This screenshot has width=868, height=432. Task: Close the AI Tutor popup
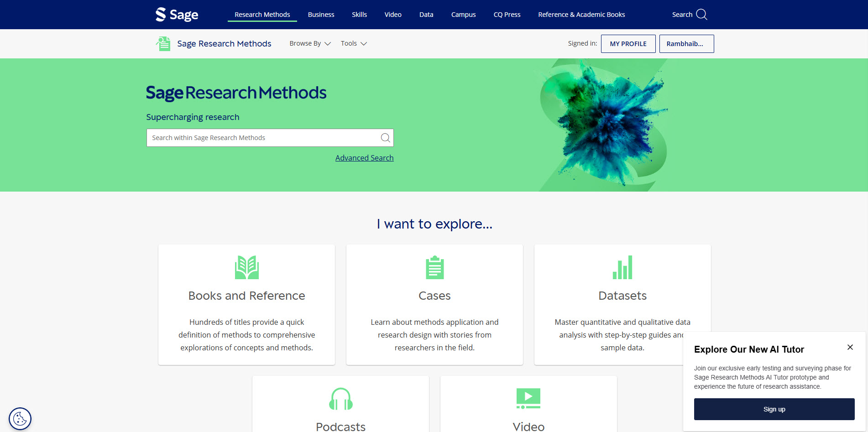(x=850, y=347)
